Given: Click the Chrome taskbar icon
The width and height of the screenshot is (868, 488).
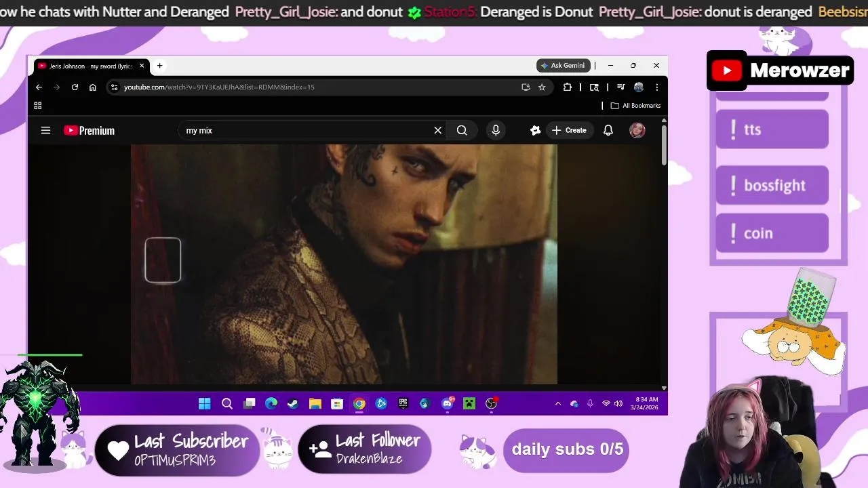Looking at the screenshot, I should click(x=359, y=404).
